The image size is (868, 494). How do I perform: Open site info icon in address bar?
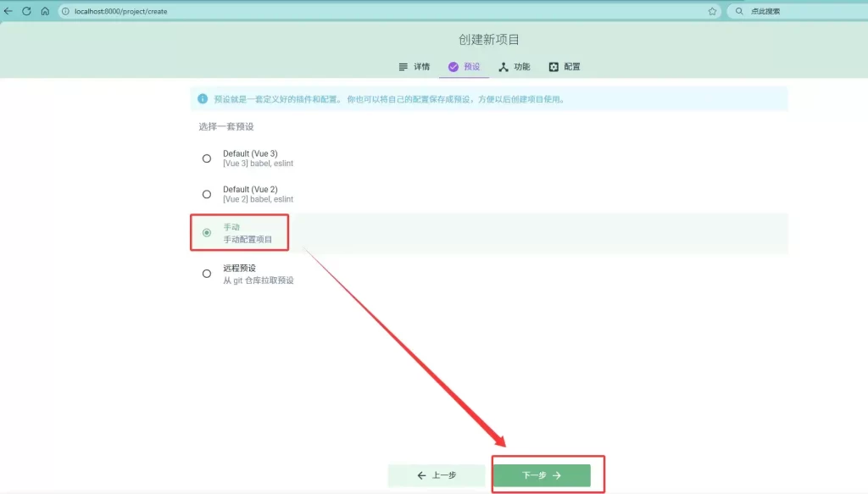[x=65, y=11]
